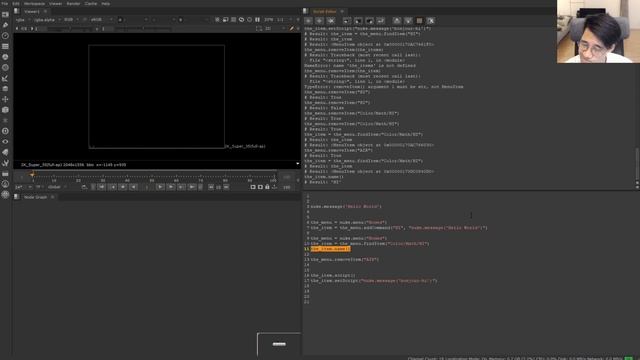640x360 pixels.
Task: Click Load a Script icon
Action: click(x=358, y=20)
